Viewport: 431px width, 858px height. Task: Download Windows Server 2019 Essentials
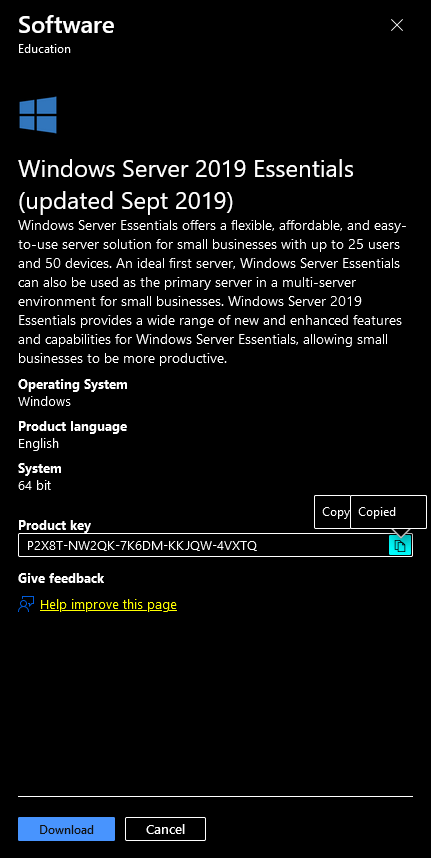[66, 829]
